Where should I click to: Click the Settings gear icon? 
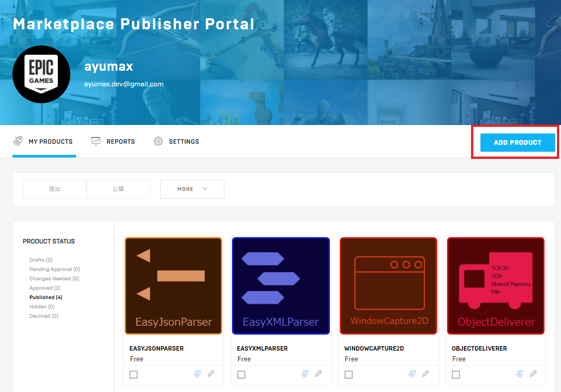click(158, 141)
